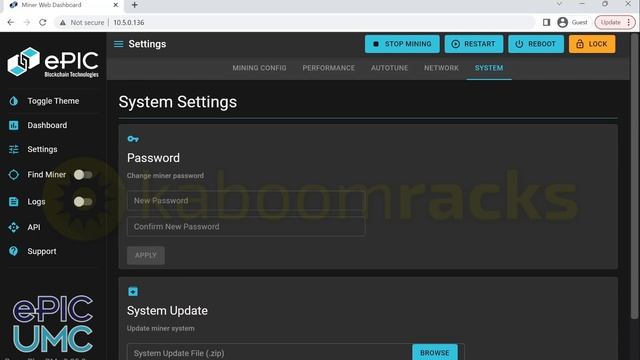Image resolution: width=640 pixels, height=360 pixels.
Task: Click the Logs document icon
Action: [13, 202]
